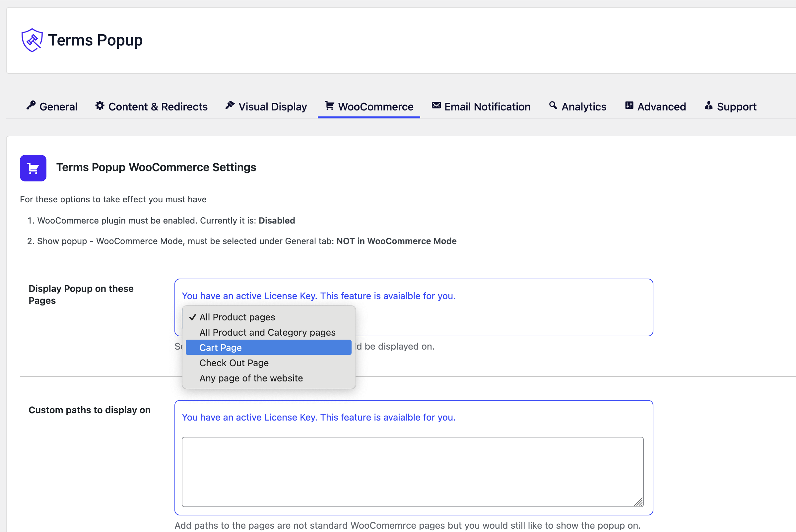Screen dimensions: 796x532
Task: Click inside the custom paths textarea
Action: (x=412, y=472)
